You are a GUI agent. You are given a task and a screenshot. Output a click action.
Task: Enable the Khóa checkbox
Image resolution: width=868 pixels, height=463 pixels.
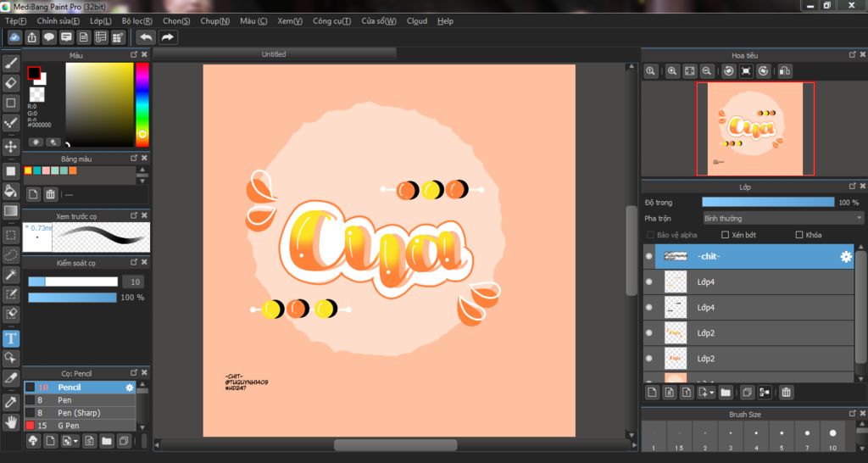(x=798, y=235)
